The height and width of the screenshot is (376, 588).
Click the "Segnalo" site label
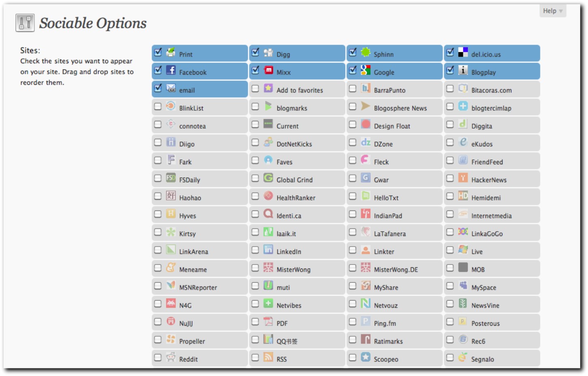[x=483, y=359]
